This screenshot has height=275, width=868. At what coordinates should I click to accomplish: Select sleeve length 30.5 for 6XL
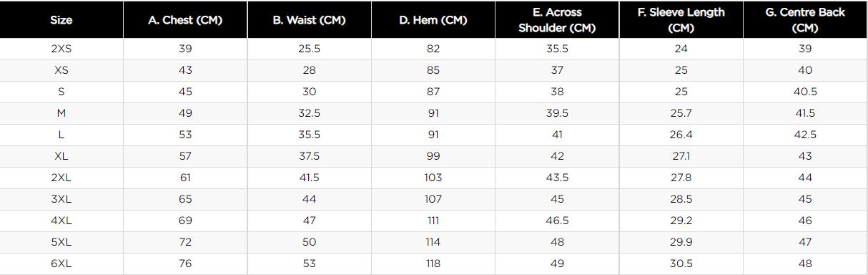pyautogui.click(x=681, y=264)
